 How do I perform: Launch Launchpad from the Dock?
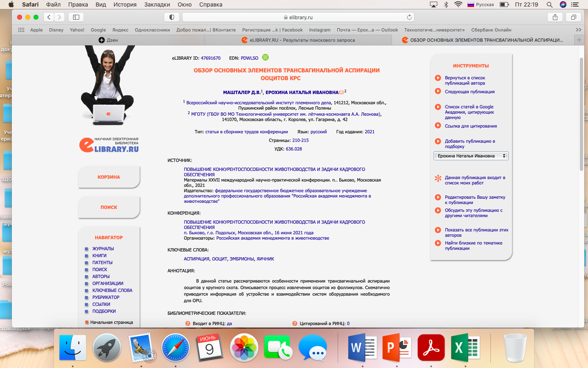click(107, 348)
